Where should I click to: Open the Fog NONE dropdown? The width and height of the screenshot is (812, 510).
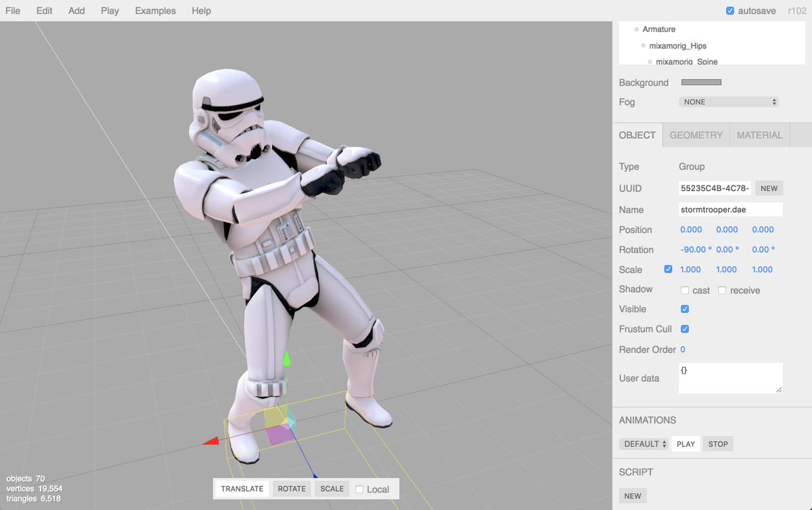tap(729, 102)
